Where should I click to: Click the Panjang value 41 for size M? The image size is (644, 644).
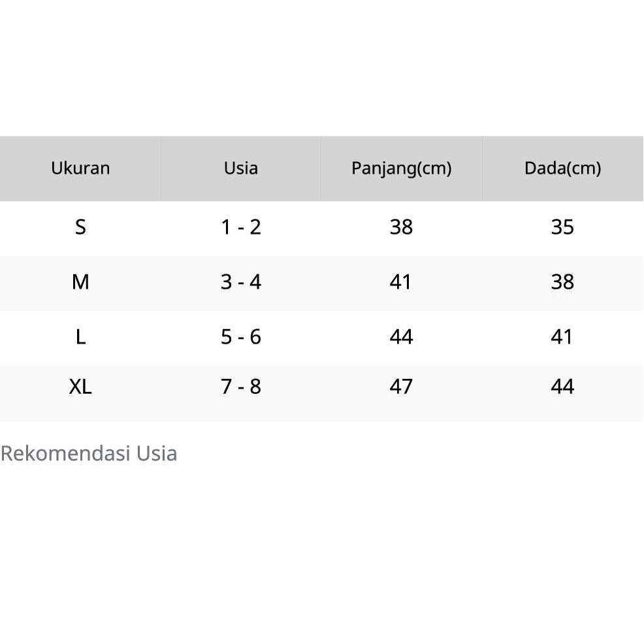pos(401,282)
